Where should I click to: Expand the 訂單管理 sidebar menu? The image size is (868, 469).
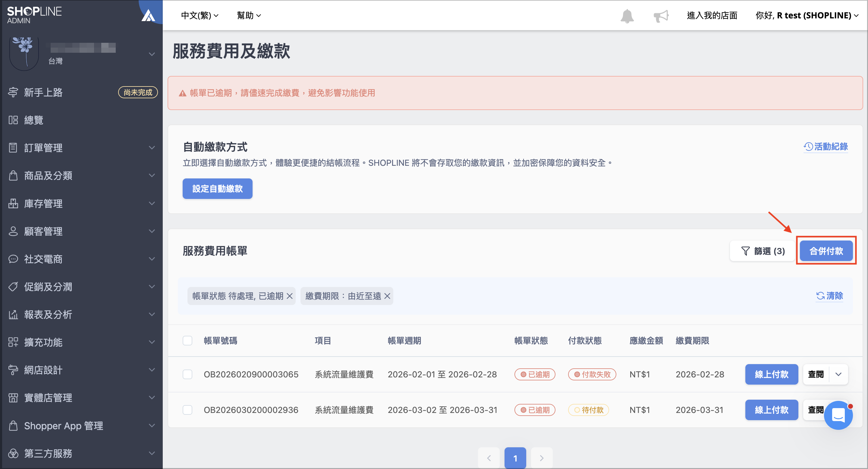pyautogui.click(x=82, y=148)
